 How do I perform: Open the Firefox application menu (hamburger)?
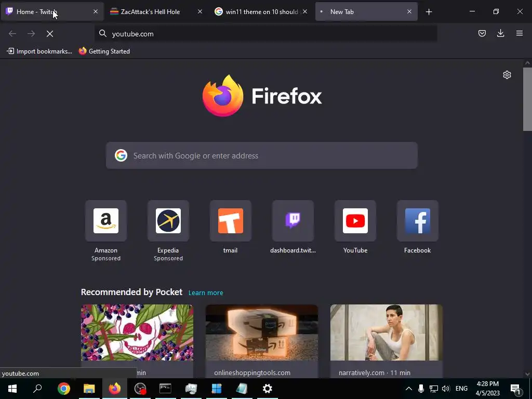[519, 33]
